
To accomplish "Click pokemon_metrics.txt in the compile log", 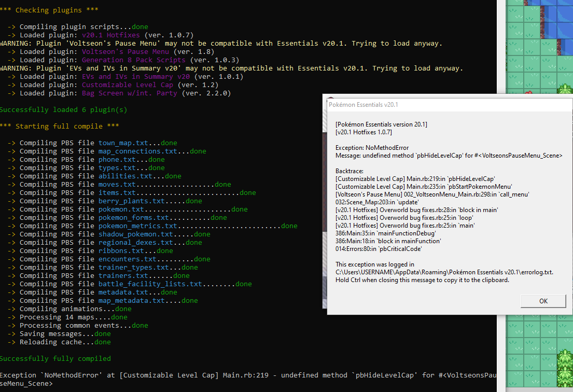I will click(x=137, y=226).
